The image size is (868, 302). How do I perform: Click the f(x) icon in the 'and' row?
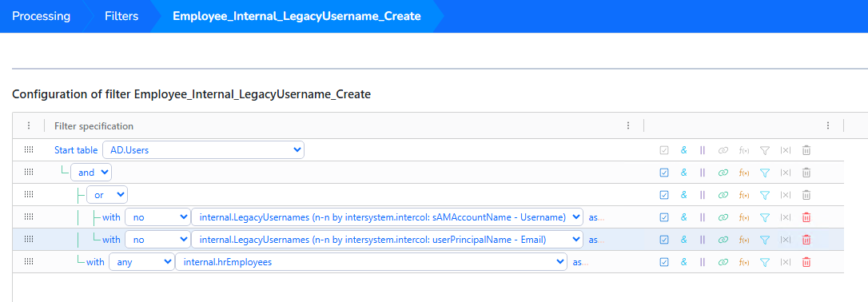tap(745, 173)
